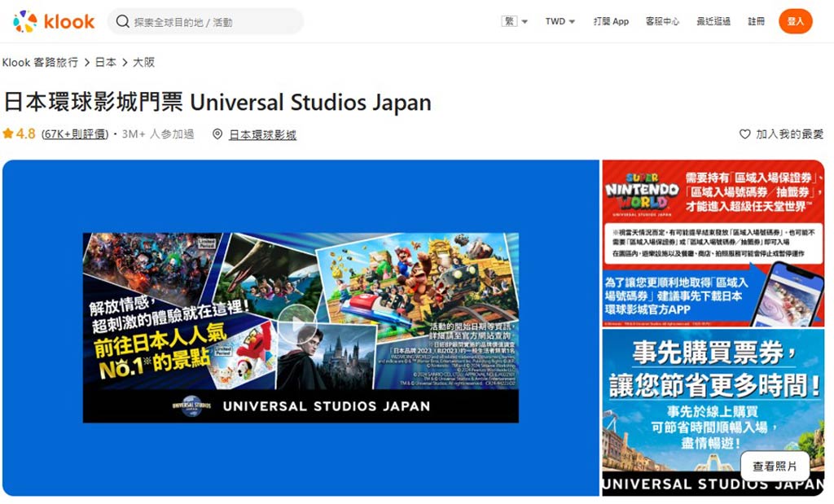Play the Universal Studios Japan promo video
Viewport: 834px width, 504px height.
pyautogui.click(x=296, y=323)
